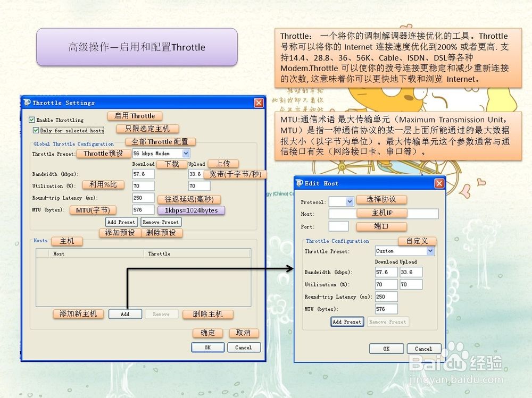Screen dimensions: 532x398
Task: Click Download utilisation field in Edit Host
Action: pyautogui.click(x=386, y=284)
